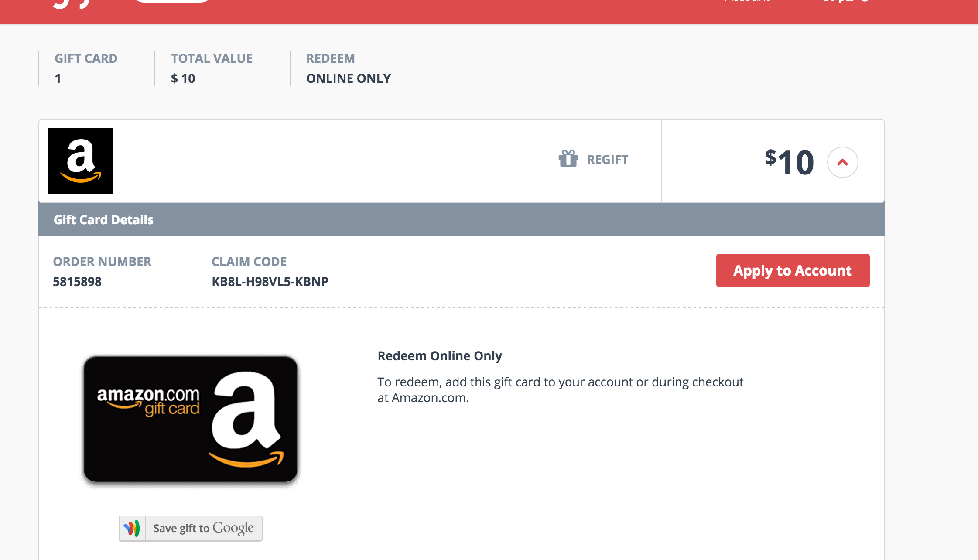Viewport: 978px width, 560px height.
Task: Click the white logo in red header
Action: pos(72,3)
